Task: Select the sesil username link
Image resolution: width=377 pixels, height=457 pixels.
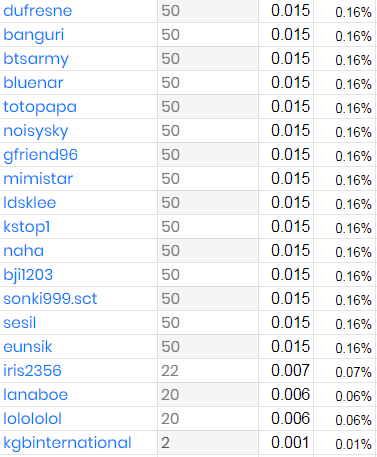Action: coord(20,323)
